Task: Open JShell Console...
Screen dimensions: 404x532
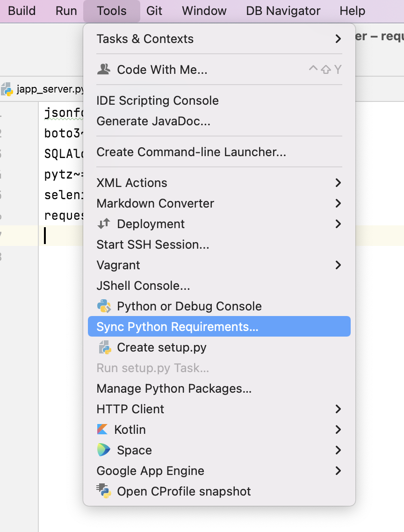Action: 219,285
